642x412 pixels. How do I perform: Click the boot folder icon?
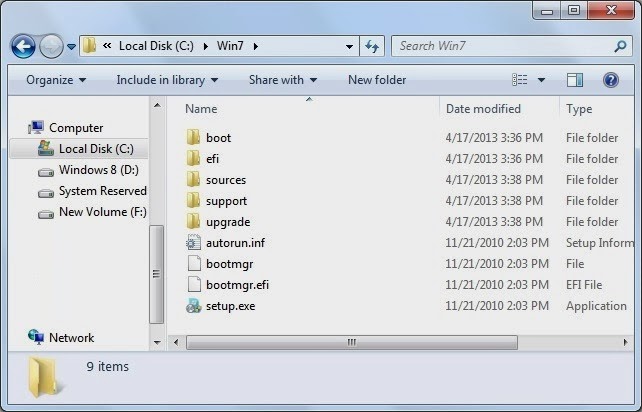(193, 137)
